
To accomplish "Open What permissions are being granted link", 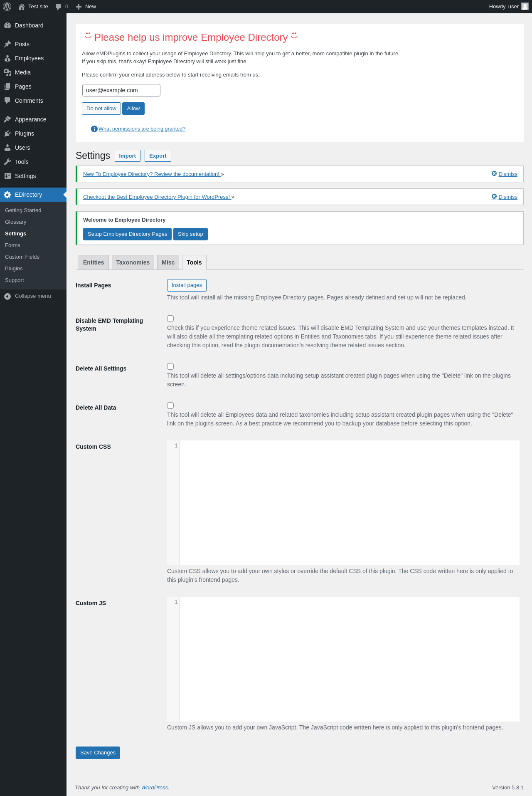I will [x=142, y=129].
